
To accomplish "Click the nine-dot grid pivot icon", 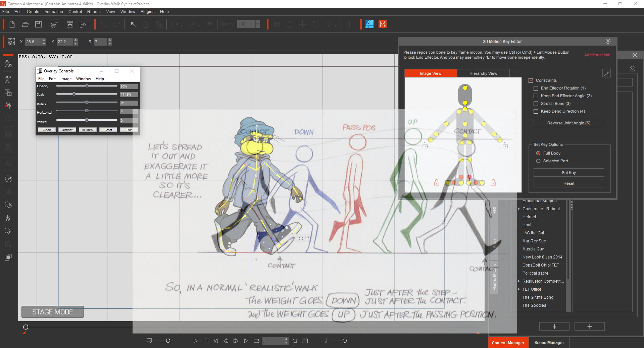I will pyautogui.click(x=11, y=42).
